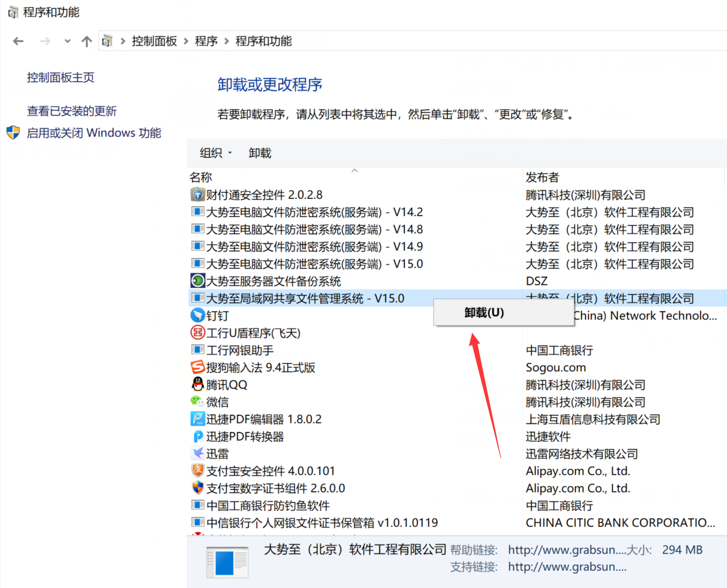Screen dimensions: 727x588
Task: Click the icon of 大势至局域网共享文件管理系统 V15.0
Action: 198,298
